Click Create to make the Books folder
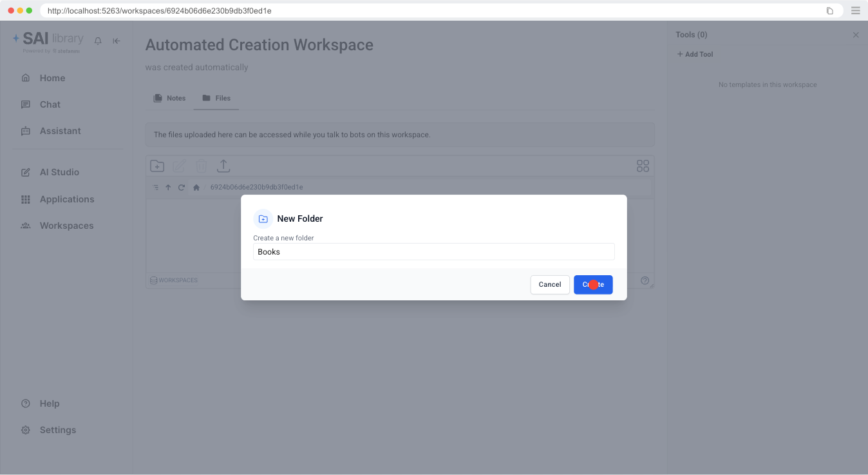The image size is (868, 475). [x=592, y=284]
